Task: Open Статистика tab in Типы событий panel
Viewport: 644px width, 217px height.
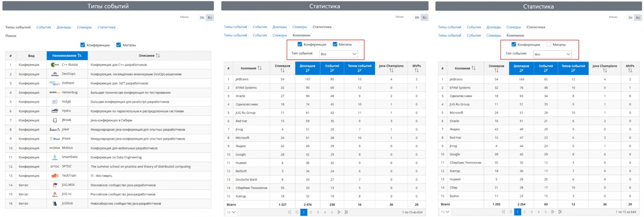Action: click(106, 27)
